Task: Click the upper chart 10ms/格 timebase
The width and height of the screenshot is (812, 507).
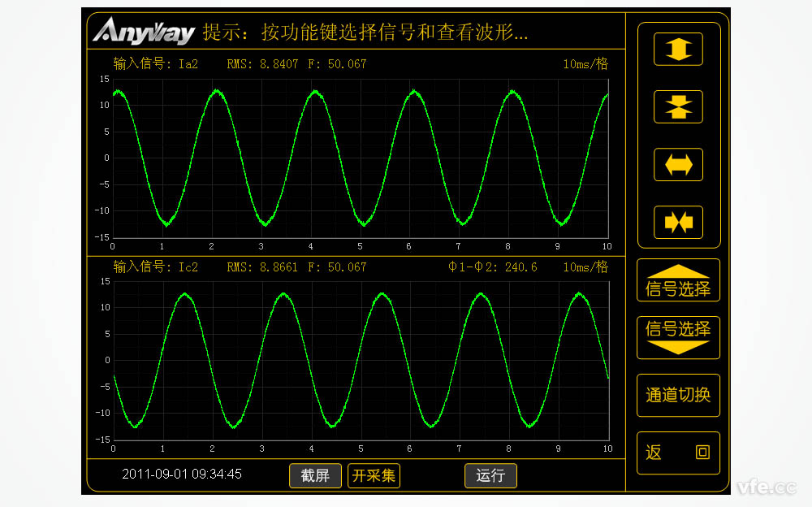Action: (585, 63)
